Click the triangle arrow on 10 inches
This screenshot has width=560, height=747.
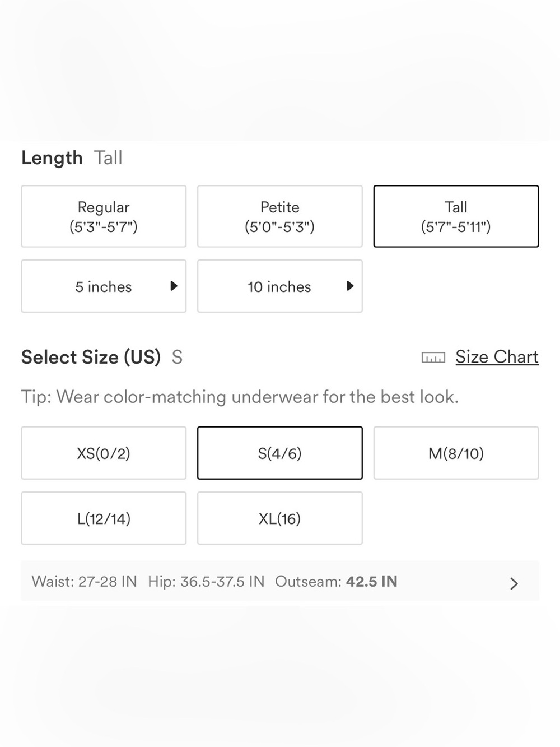350,286
